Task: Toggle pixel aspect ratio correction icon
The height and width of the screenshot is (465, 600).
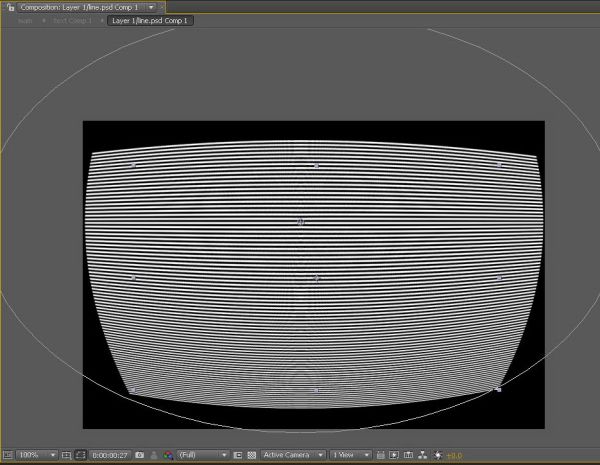Action: (380, 455)
